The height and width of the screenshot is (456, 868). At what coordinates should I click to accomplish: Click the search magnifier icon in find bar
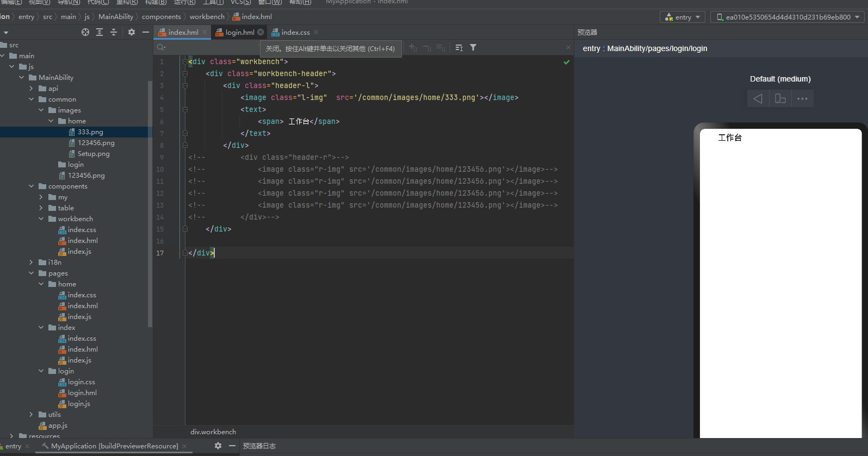pos(161,47)
